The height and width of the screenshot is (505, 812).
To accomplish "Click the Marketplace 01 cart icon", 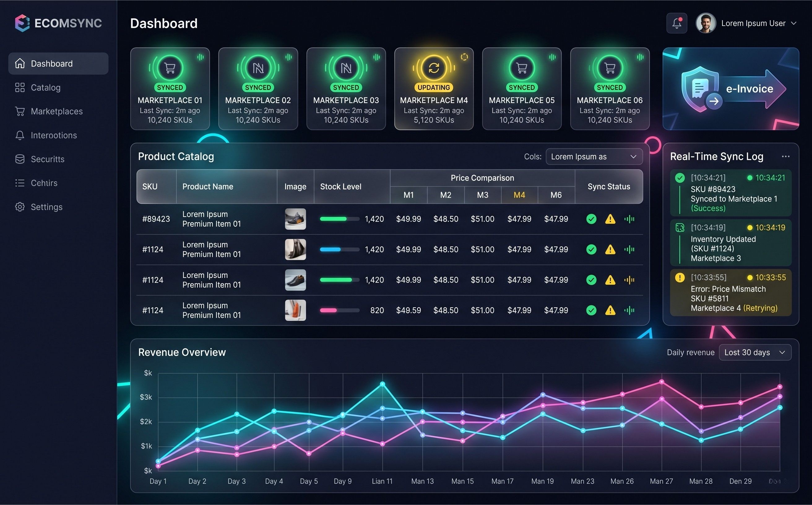I will click(x=170, y=68).
